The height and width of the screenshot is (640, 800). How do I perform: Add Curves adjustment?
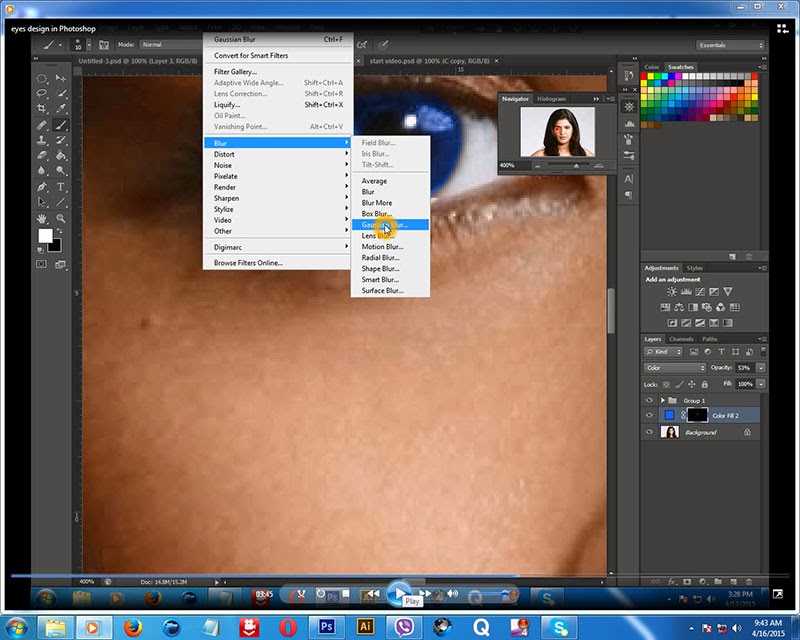click(700, 292)
